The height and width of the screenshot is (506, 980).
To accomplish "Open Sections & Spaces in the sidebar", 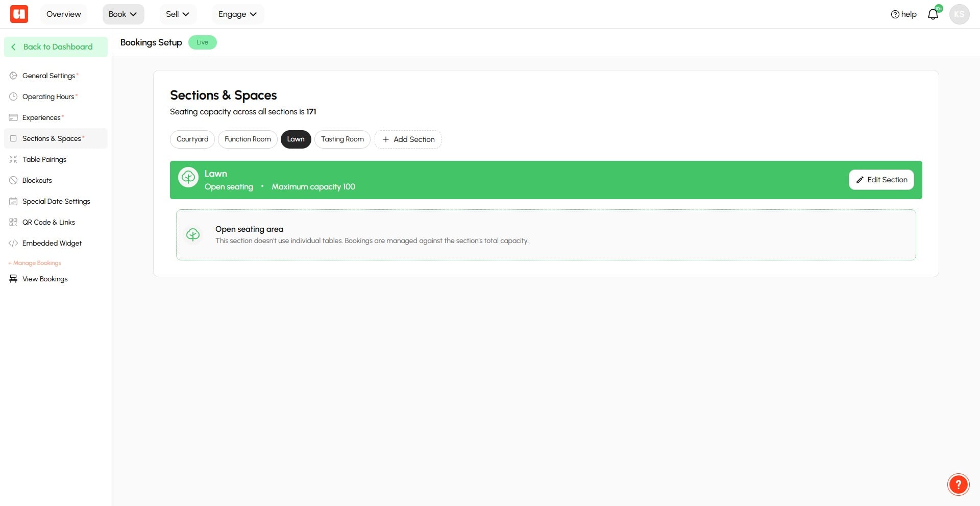I will click(x=56, y=138).
